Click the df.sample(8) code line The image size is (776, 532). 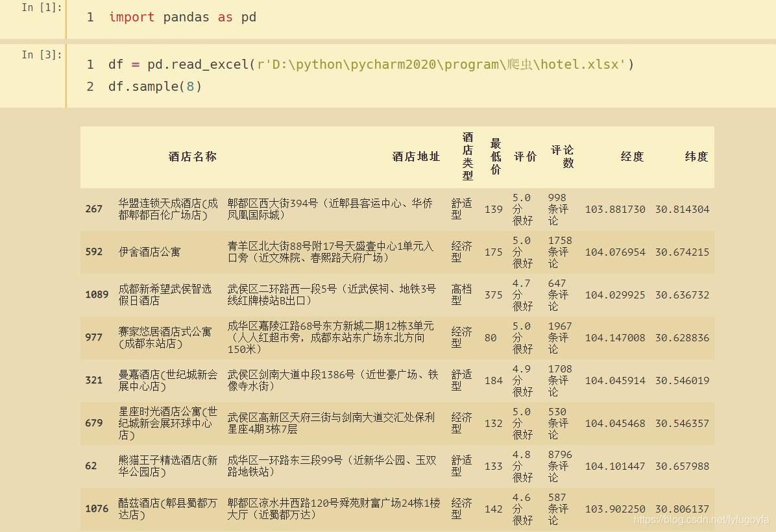coord(153,86)
